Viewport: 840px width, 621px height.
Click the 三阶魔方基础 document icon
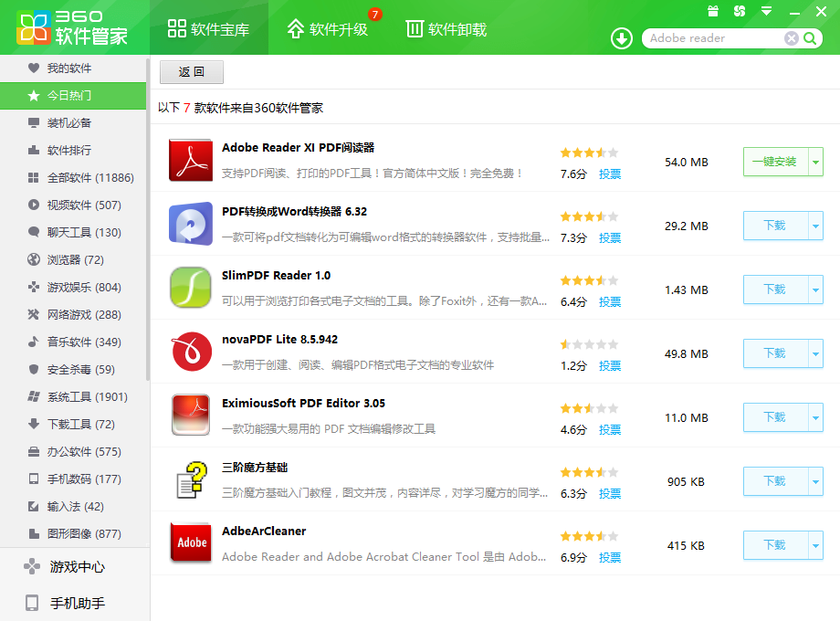[x=191, y=479]
